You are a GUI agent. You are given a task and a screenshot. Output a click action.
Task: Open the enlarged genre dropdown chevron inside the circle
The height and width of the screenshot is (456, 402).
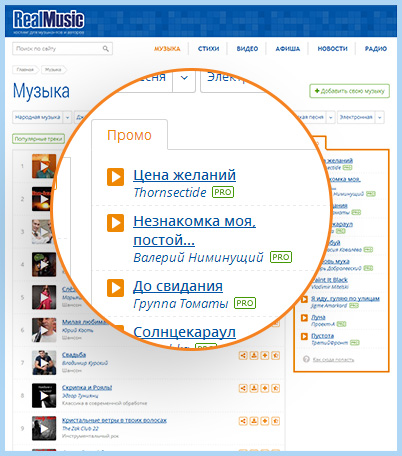coord(184,79)
